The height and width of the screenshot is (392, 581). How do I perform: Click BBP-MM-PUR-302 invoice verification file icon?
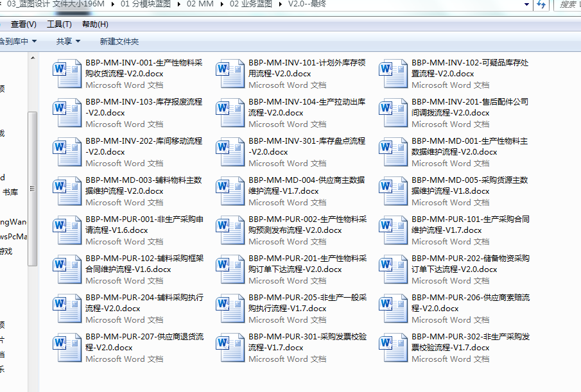[394, 348]
